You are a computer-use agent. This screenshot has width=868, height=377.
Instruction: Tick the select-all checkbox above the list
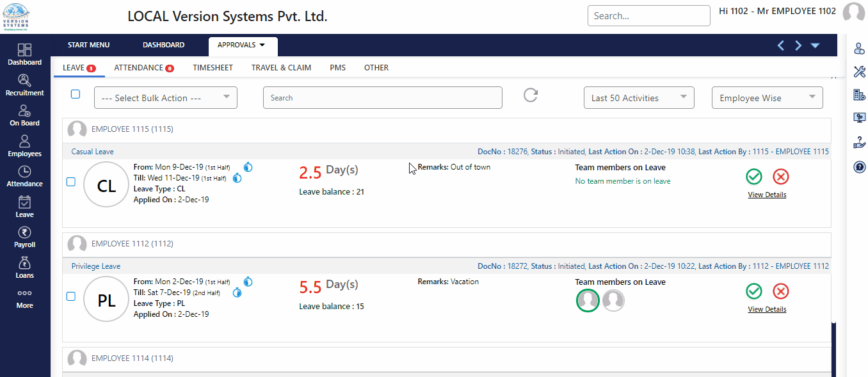coord(76,94)
